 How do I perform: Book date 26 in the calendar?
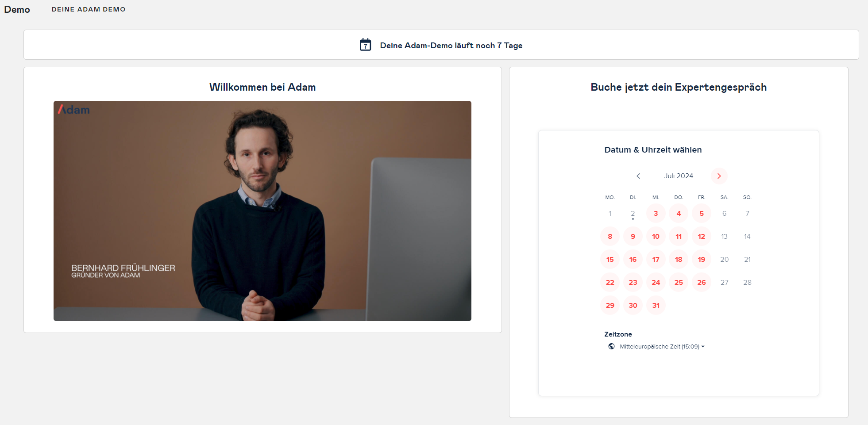point(702,283)
